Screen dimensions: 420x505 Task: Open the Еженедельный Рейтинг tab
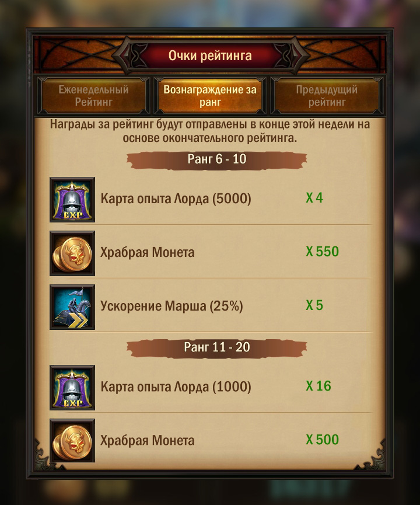click(x=93, y=96)
